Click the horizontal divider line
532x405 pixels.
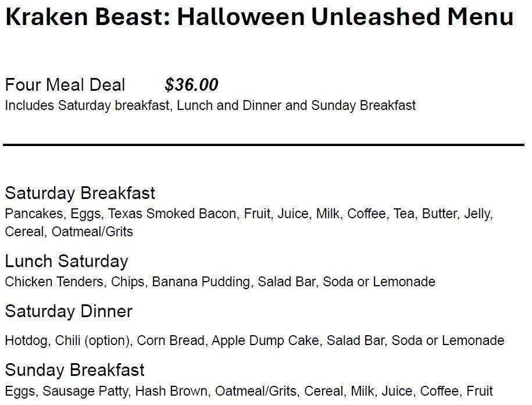pyautogui.click(x=263, y=144)
